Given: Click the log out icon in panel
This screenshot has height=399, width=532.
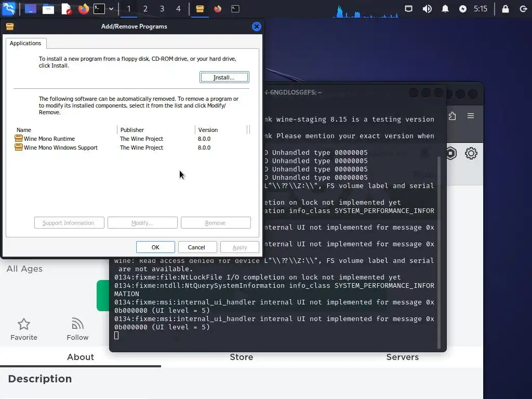Looking at the screenshot, I should click(523, 9).
